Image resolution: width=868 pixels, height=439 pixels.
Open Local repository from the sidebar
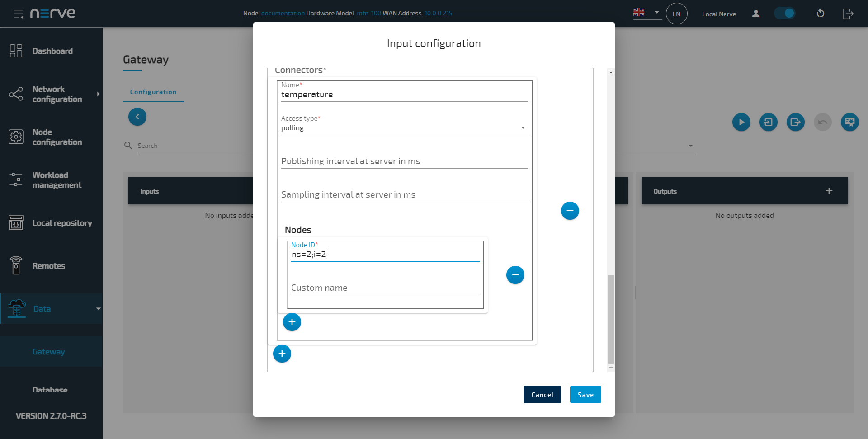63,223
